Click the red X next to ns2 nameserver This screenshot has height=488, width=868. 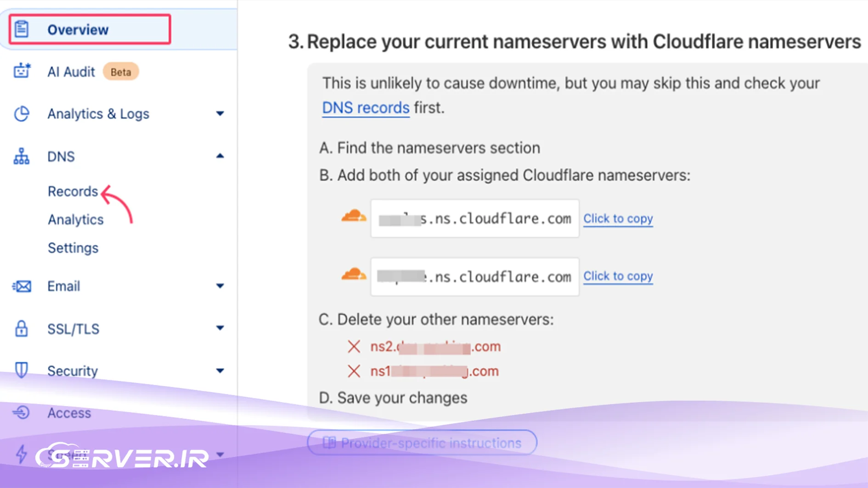click(354, 347)
